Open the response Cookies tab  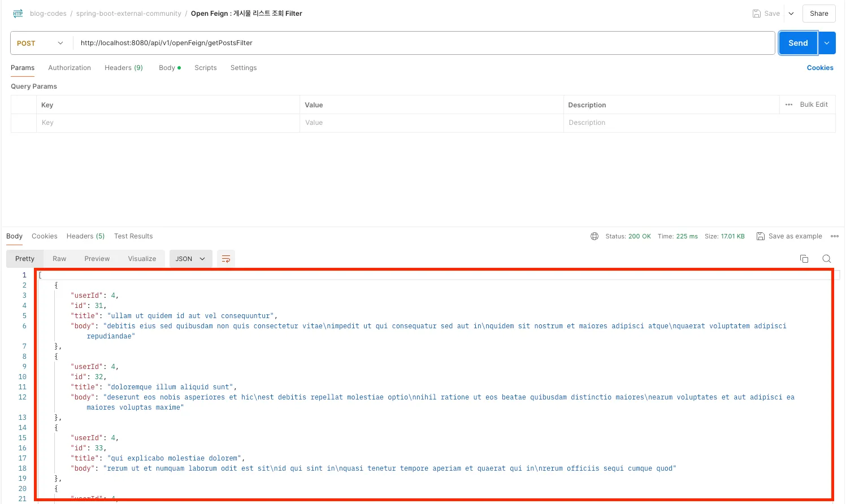(45, 236)
